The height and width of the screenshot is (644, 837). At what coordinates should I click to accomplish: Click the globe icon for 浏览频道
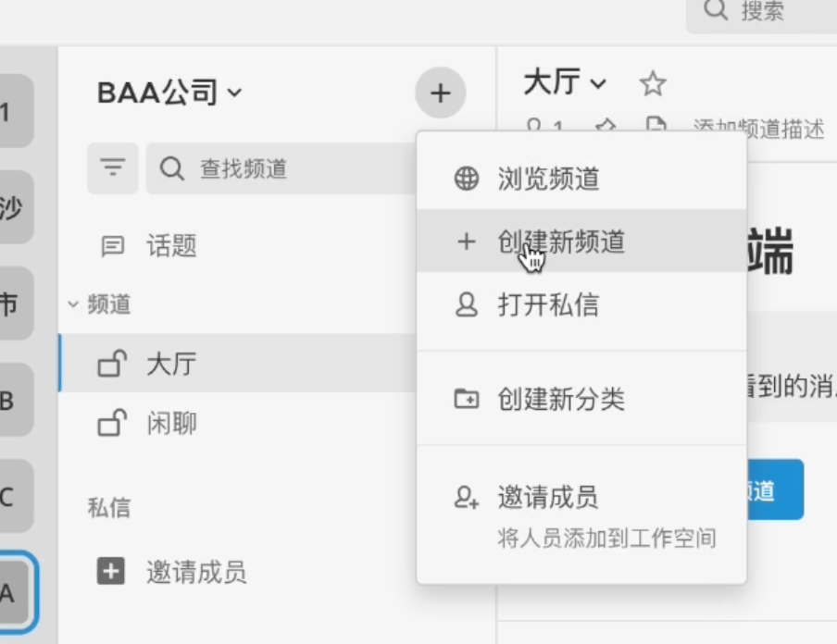point(467,179)
